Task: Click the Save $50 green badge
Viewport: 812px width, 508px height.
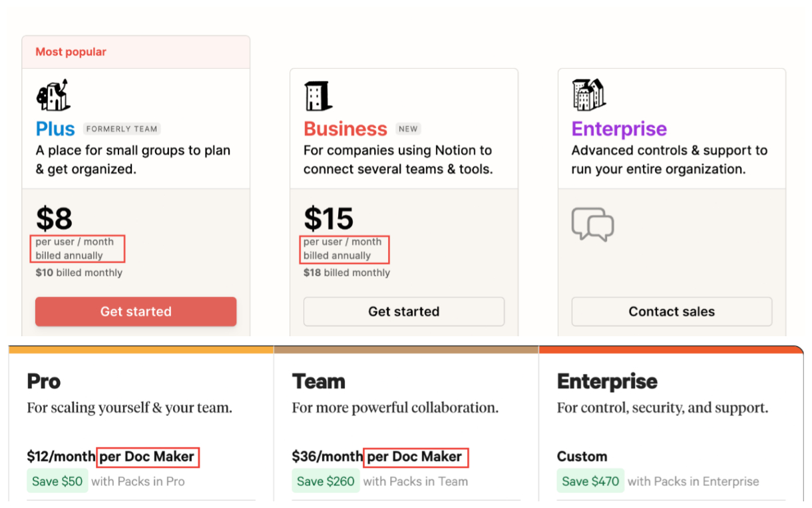Action: pos(57,481)
